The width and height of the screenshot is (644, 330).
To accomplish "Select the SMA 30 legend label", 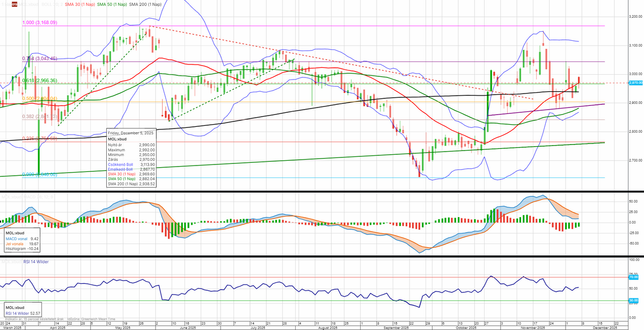I will pos(78,4).
